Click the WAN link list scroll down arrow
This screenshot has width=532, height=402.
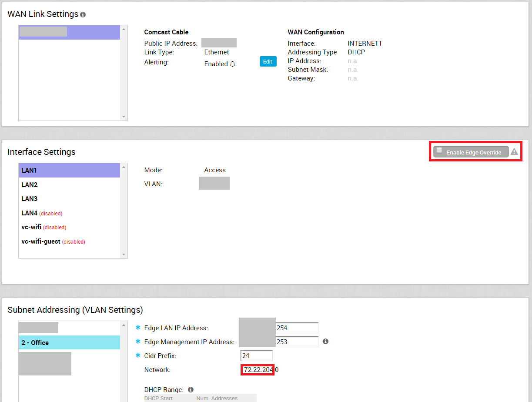[124, 117]
